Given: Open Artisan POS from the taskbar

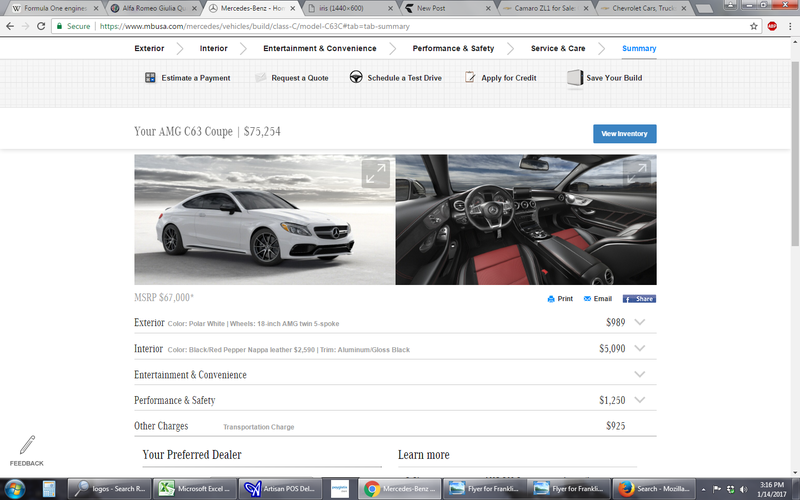Looking at the screenshot, I should click(280, 489).
